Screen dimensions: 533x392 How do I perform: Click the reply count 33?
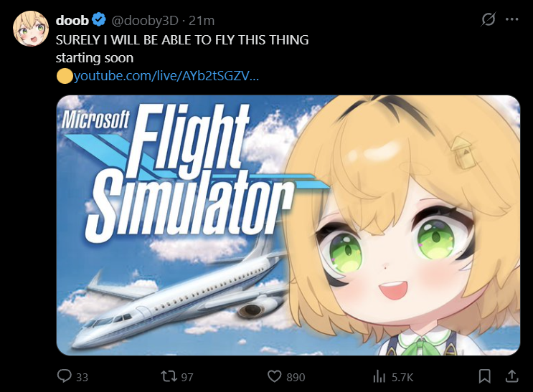82,377
